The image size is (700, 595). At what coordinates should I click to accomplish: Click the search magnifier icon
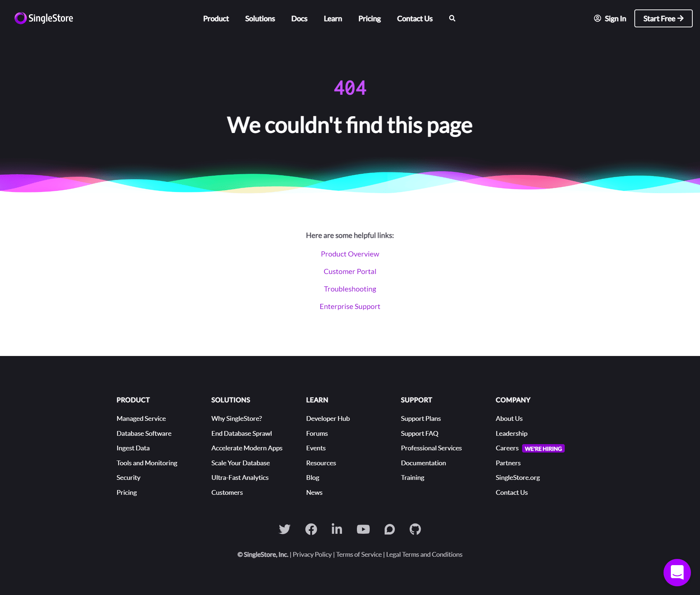point(452,18)
